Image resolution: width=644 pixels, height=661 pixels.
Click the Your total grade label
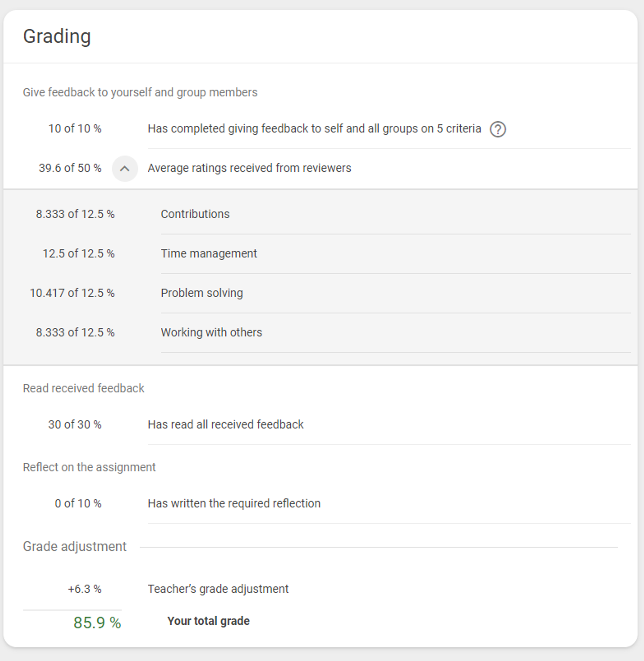[x=208, y=621]
